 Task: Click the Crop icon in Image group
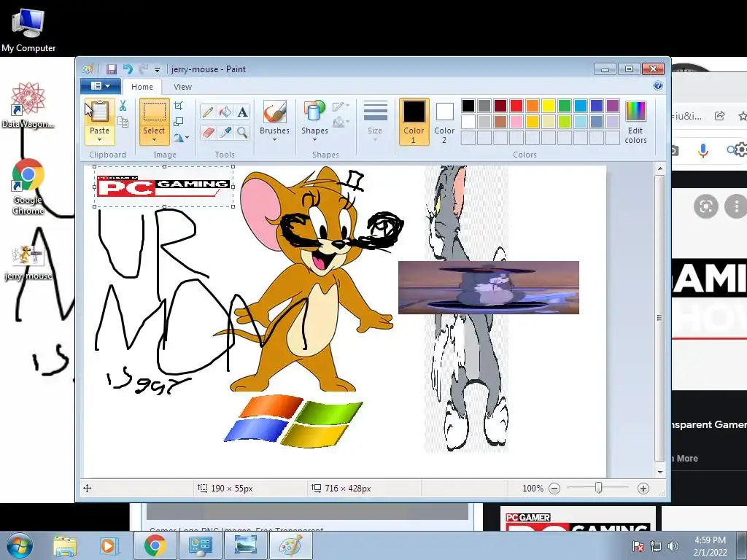(x=179, y=105)
